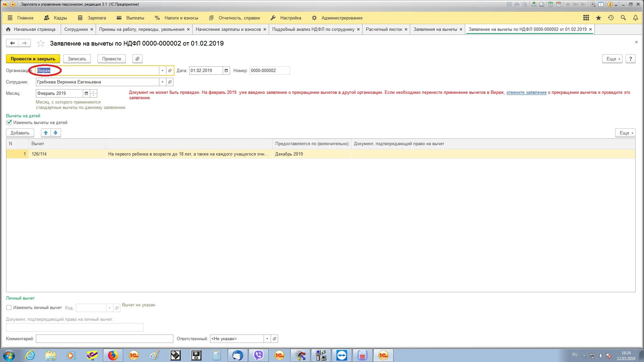Click Провести button
The width and height of the screenshot is (644, 362).
[111, 59]
